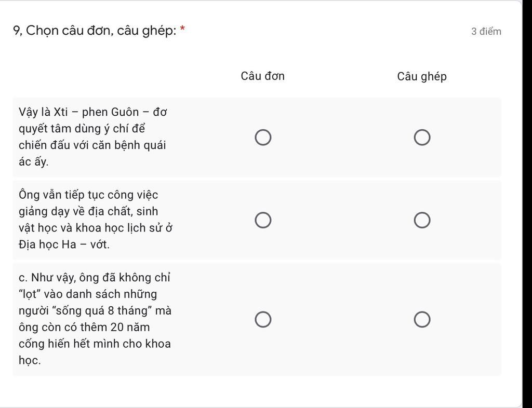Mark sentence c "Như vậy" as Câu đơn

263,320
